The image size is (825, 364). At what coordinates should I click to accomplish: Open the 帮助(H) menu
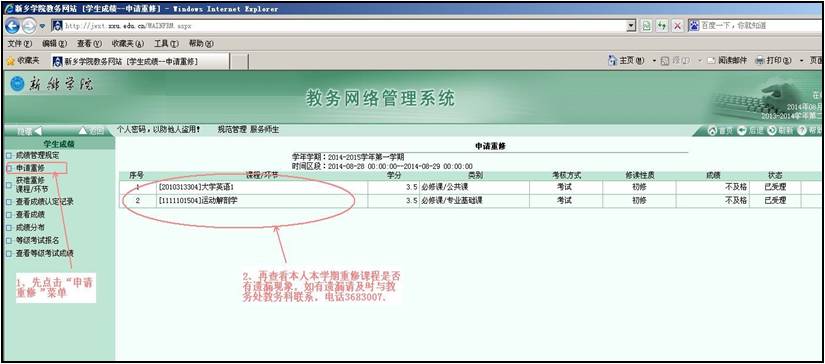coord(201,44)
